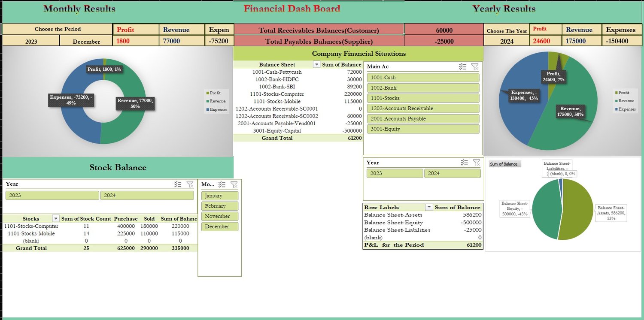Select the 2023 cell under Choose the Period
Image resolution: width=644 pixels, height=320 pixels.
click(31, 41)
